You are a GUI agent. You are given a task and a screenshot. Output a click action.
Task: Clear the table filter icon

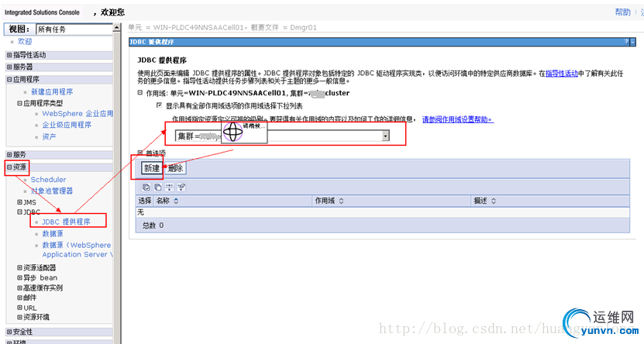pos(181,187)
